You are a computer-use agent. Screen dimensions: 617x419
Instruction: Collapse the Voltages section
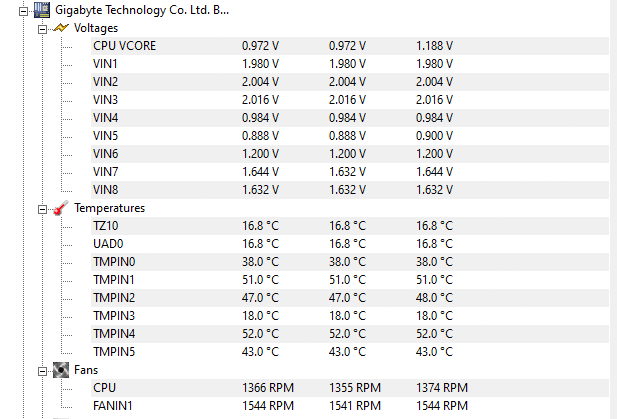[42, 29]
